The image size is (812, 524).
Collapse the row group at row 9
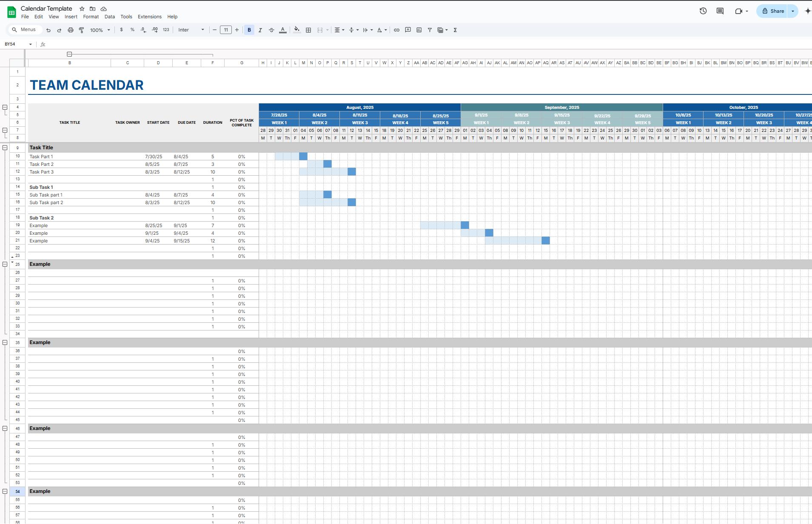click(5, 148)
